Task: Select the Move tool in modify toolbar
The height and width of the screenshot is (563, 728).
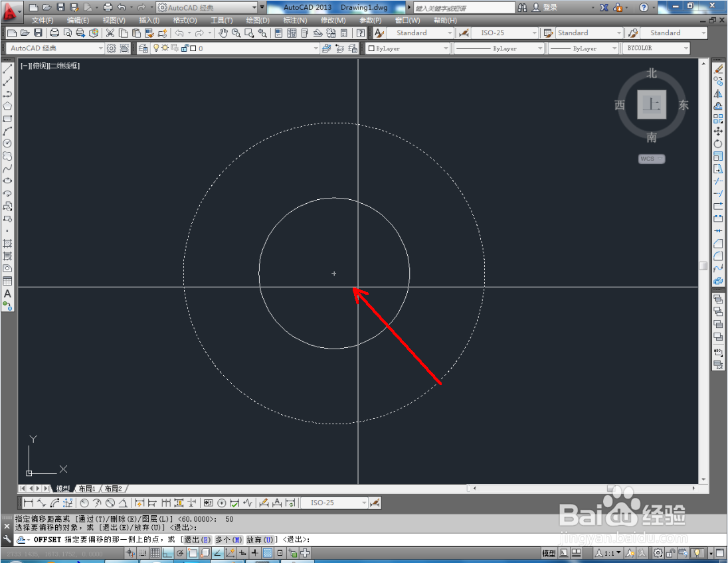Action: 718,131
